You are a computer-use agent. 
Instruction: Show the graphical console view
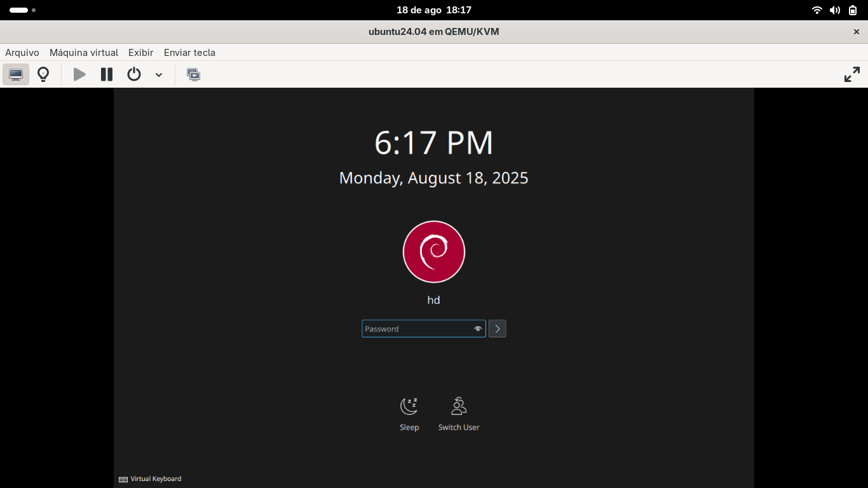[x=16, y=74]
